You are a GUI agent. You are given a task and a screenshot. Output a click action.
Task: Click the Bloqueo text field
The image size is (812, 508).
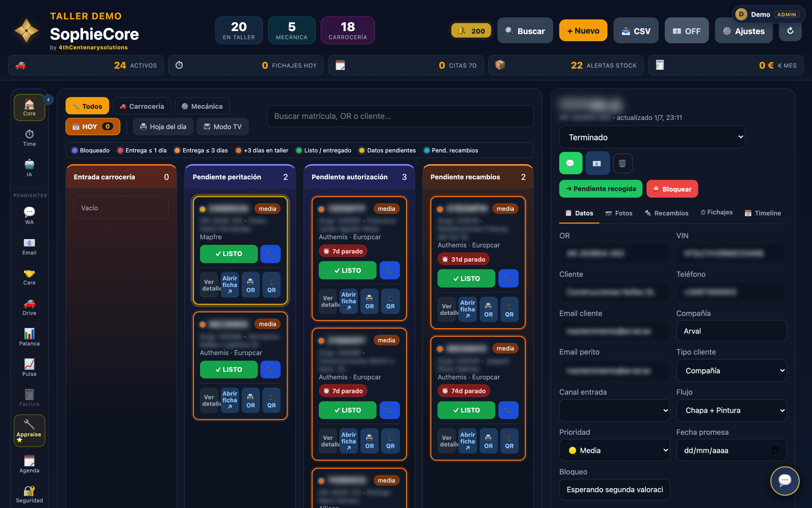[x=614, y=489]
